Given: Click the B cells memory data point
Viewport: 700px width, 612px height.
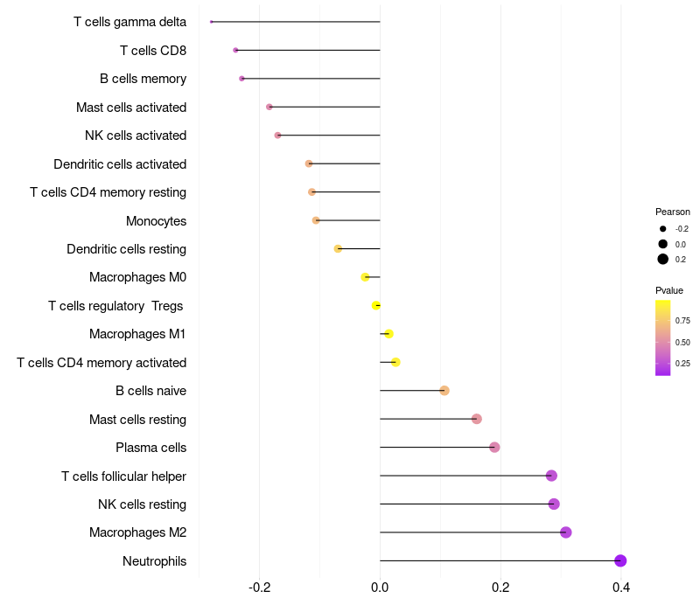Looking at the screenshot, I should (241, 79).
